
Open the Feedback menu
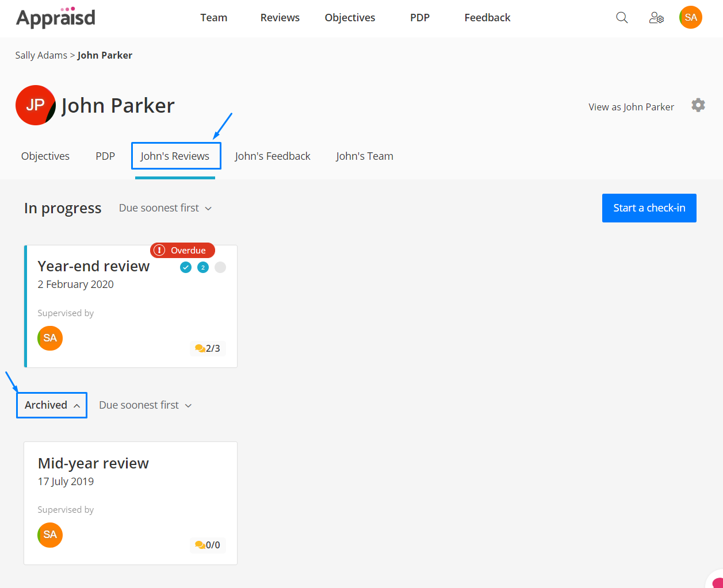(487, 18)
